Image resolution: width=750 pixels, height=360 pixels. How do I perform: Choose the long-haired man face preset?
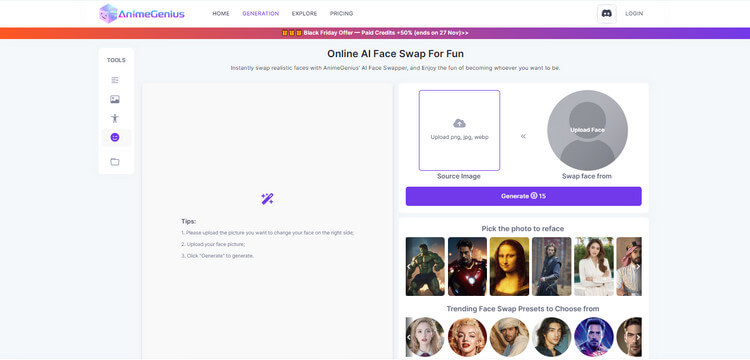551,337
